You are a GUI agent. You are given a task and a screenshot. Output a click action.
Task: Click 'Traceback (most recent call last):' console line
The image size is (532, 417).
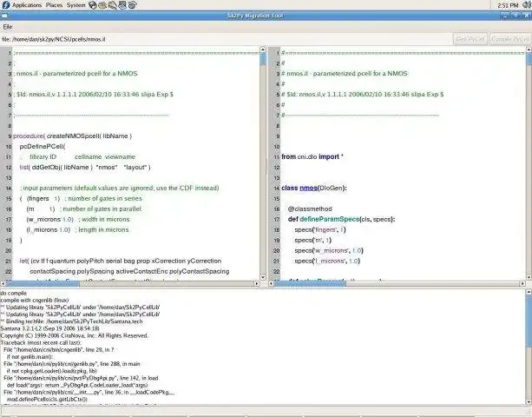41,343
